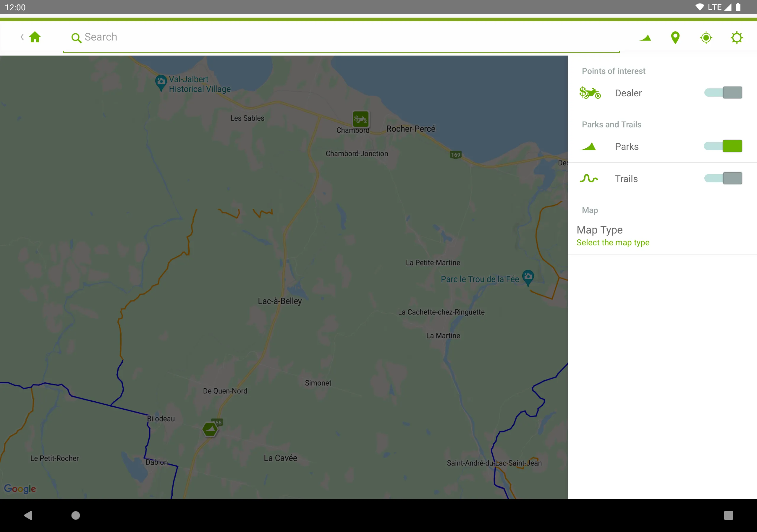
Task: Click the GPS location target icon
Action: tap(706, 37)
